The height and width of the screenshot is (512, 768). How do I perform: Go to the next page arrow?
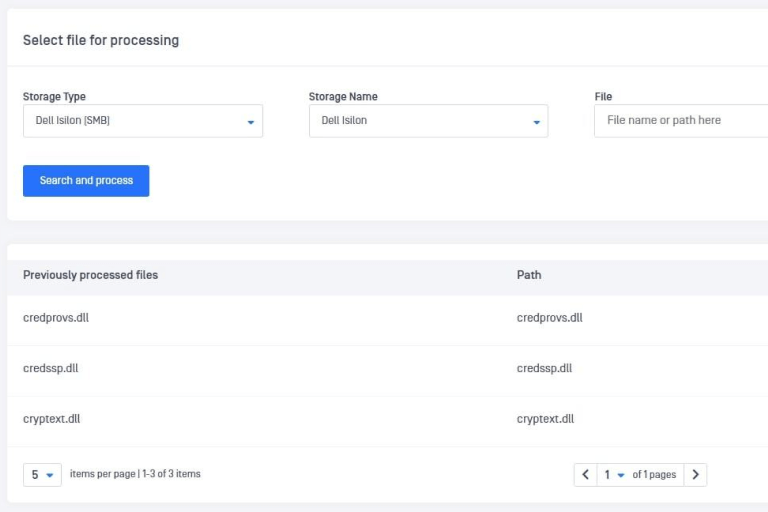coord(695,475)
